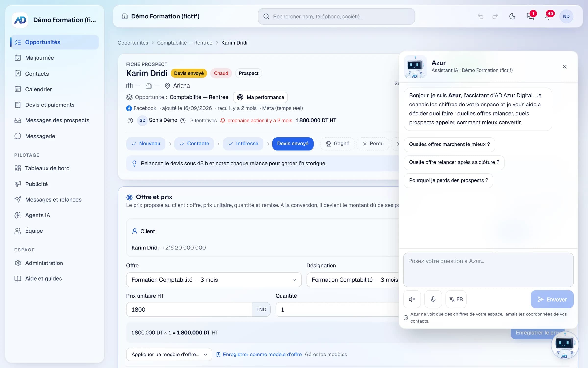This screenshot has height=368, width=588.
Task: Change Azur language FR selector
Action: 456,299
